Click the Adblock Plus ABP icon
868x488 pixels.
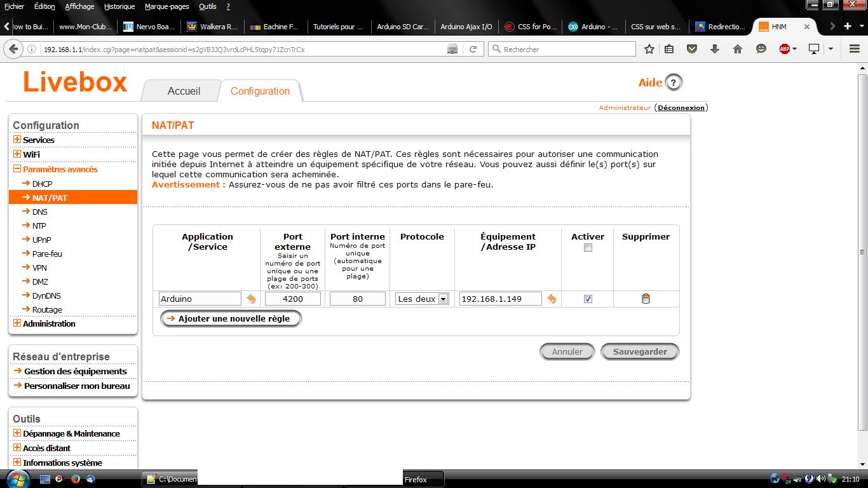point(785,49)
